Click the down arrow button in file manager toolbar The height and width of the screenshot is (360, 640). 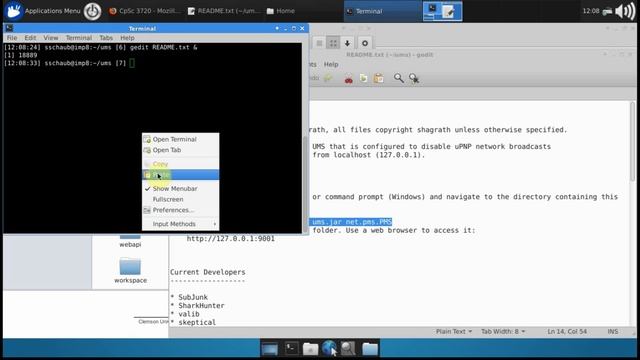(347, 43)
